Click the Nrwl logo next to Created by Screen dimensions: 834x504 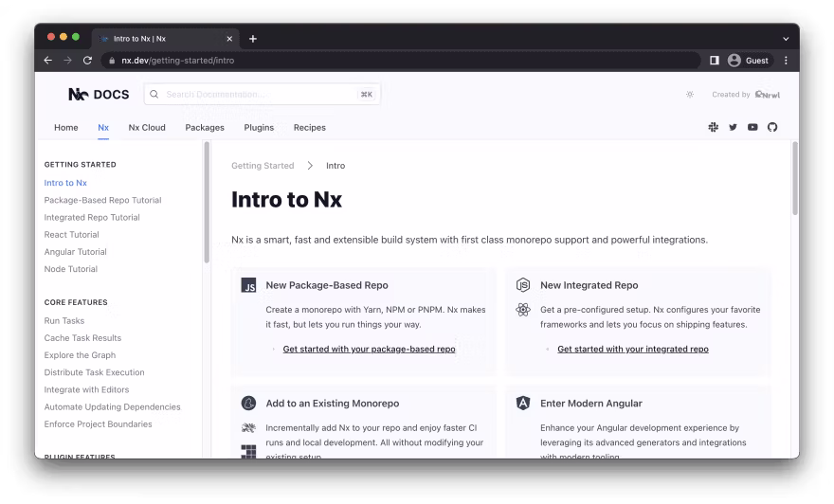coord(767,95)
